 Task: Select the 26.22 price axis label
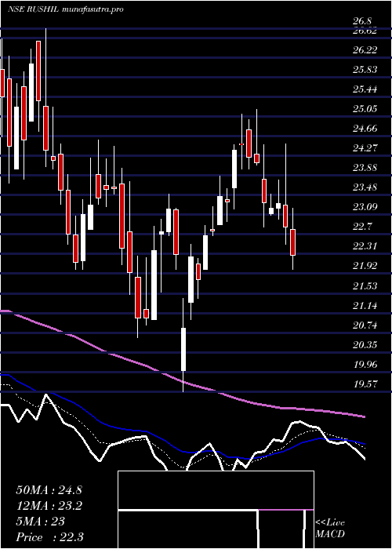[365, 50]
